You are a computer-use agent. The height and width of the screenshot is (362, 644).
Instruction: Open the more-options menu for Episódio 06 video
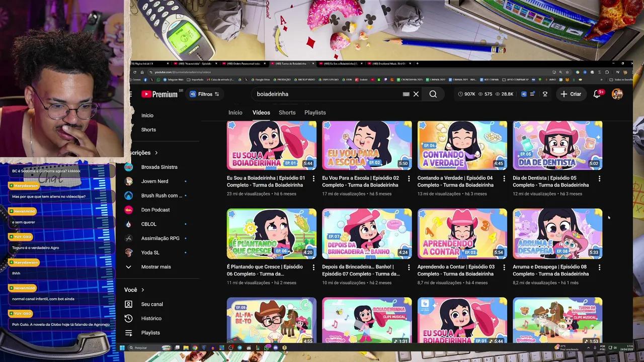[313, 267]
